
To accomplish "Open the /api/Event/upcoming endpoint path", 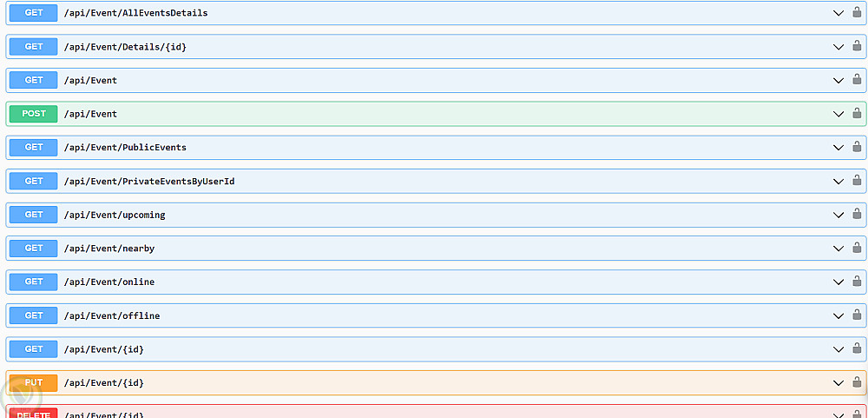I will coord(115,215).
